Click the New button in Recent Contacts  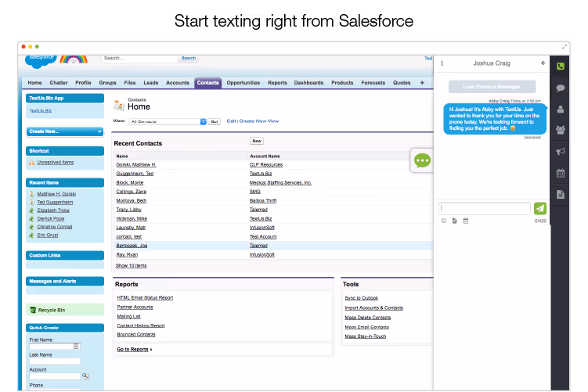257,141
